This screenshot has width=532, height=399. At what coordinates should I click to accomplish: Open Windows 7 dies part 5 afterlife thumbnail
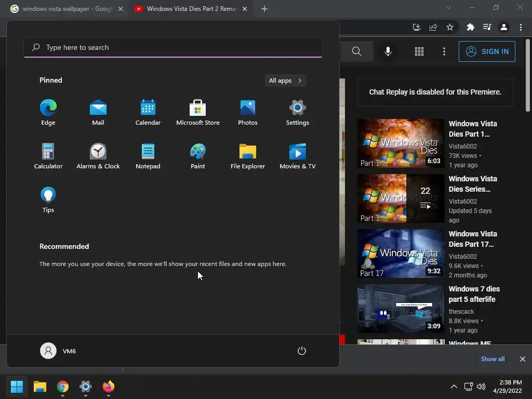click(x=401, y=309)
